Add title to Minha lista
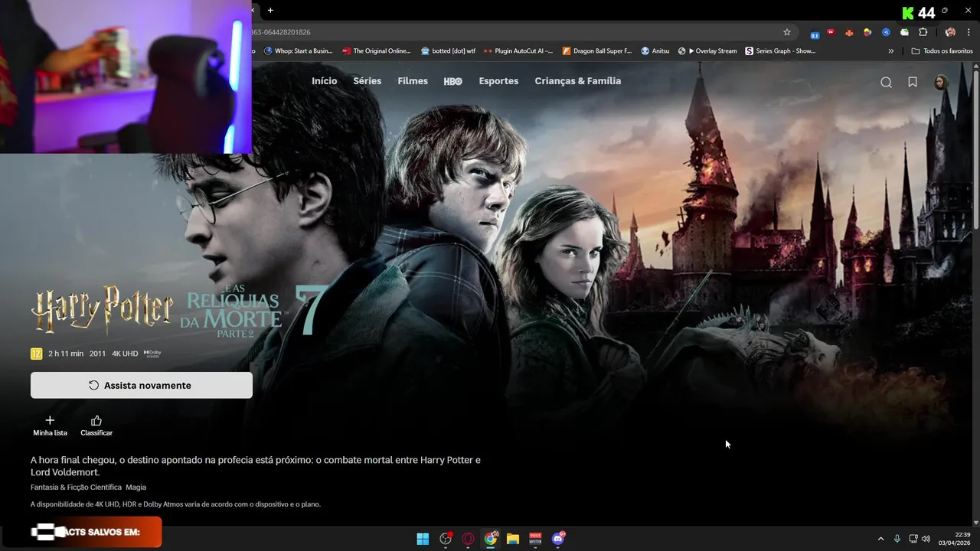The height and width of the screenshot is (551, 980). coord(50,426)
